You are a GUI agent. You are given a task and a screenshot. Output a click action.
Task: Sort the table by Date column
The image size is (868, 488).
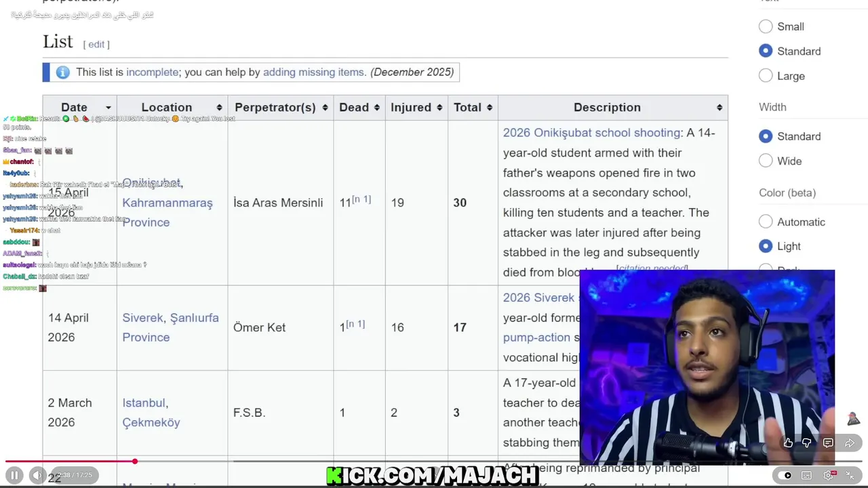click(79, 107)
